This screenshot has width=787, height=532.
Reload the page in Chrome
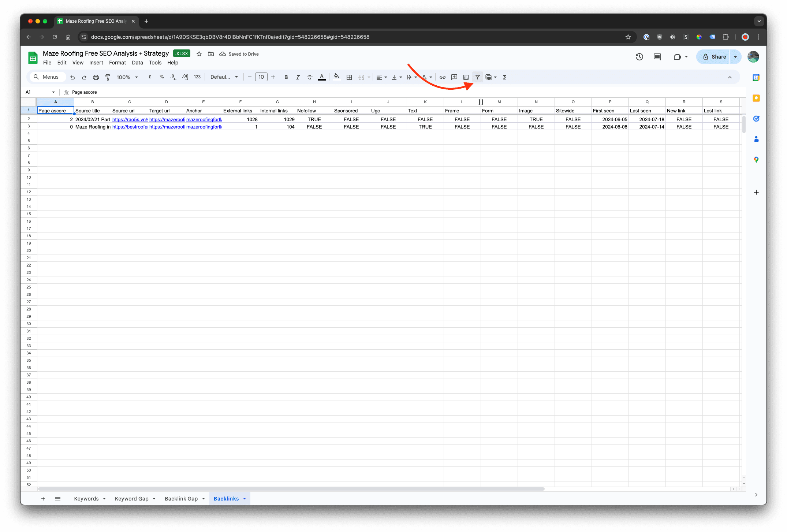(55, 37)
